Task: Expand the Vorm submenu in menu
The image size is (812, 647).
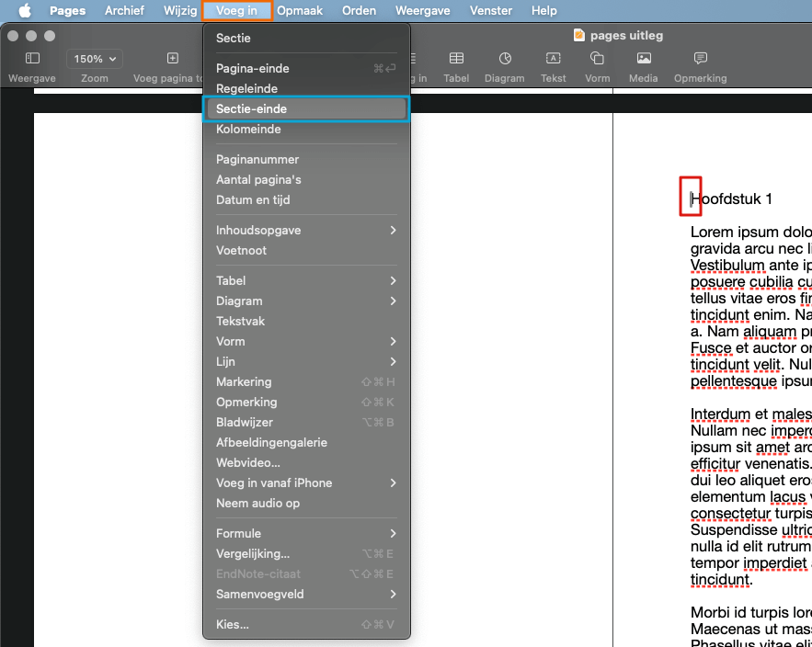Action: (393, 342)
